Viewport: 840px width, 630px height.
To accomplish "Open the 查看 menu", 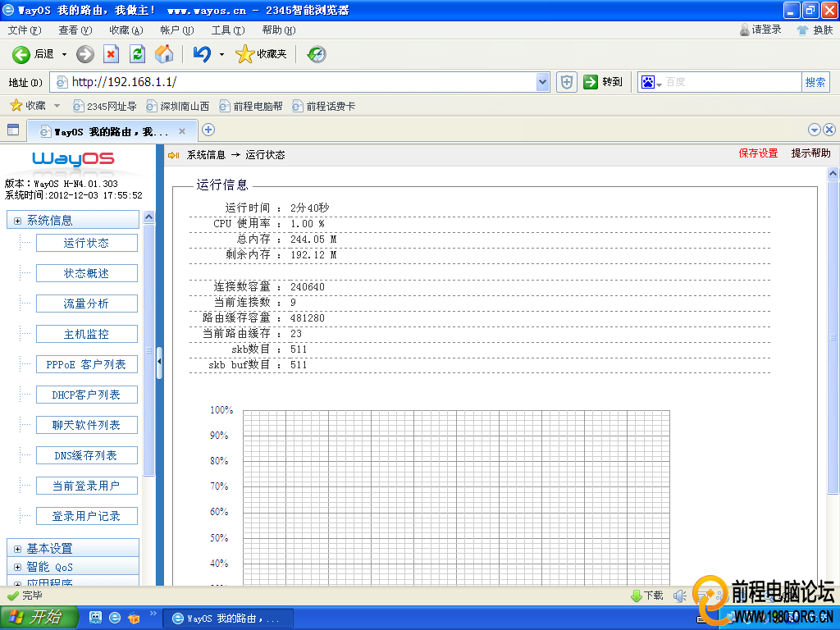I will 74,30.
